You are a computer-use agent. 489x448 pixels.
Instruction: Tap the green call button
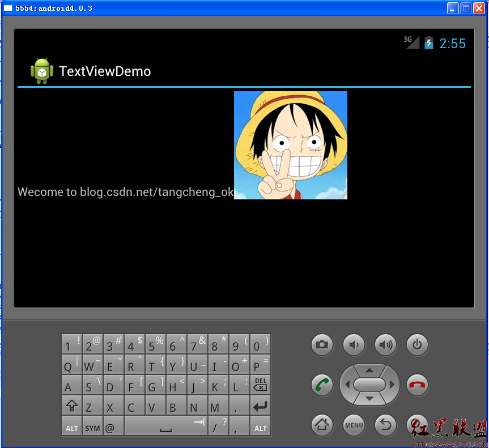coord(322,385)
